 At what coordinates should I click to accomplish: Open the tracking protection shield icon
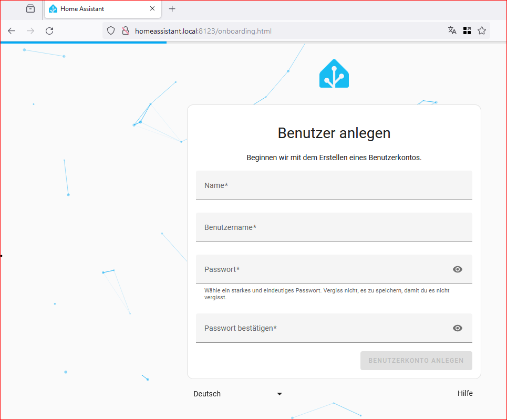click(111, 30)
